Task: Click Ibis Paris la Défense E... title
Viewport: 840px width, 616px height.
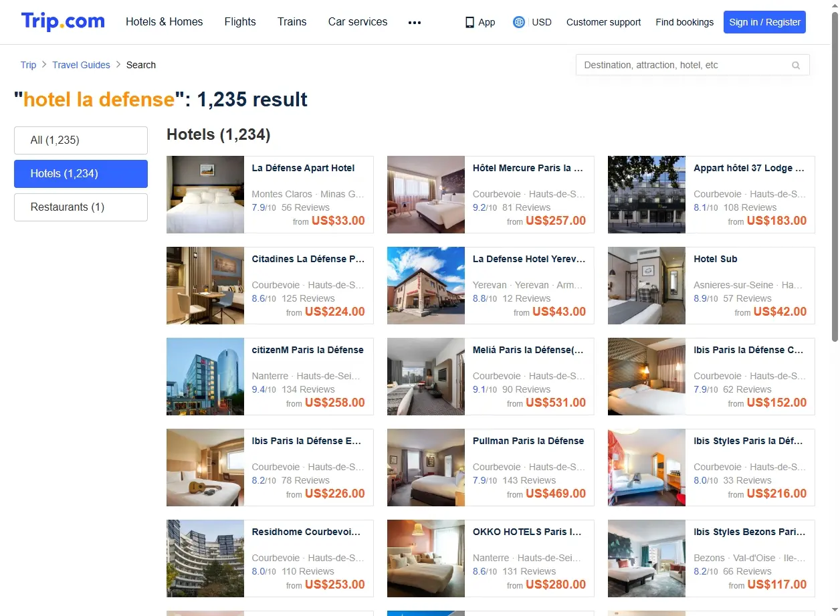Action: [x=306, y=441]
